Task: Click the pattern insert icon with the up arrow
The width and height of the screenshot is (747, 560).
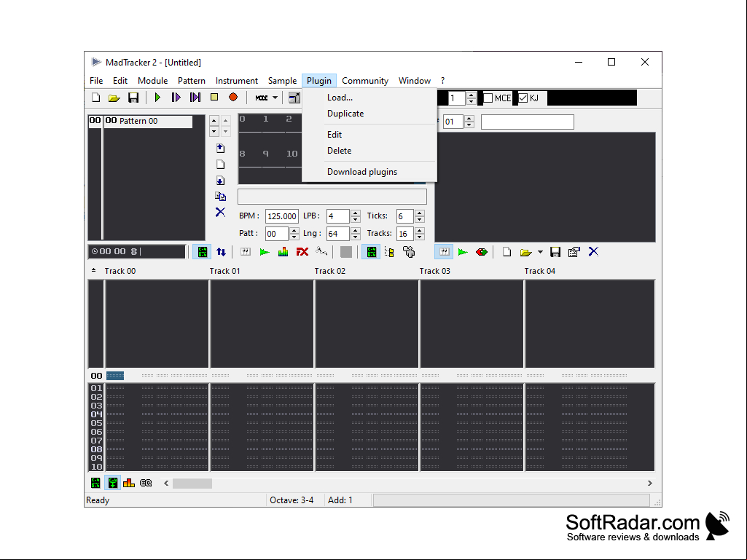Action: coord(220,148)
